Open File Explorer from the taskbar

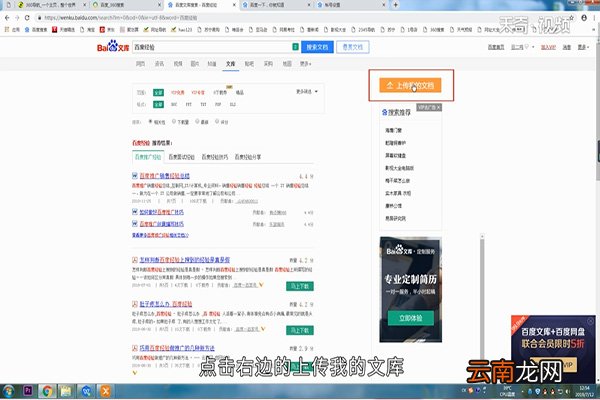coord(66,391)
